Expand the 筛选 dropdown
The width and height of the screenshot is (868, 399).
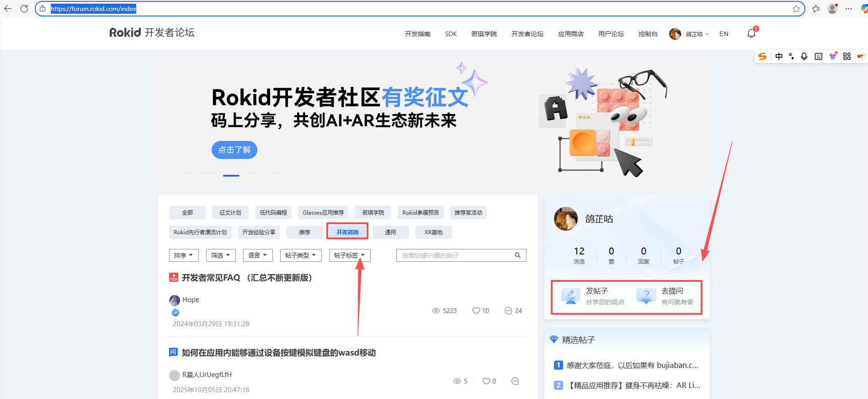[x=221, y=255]
